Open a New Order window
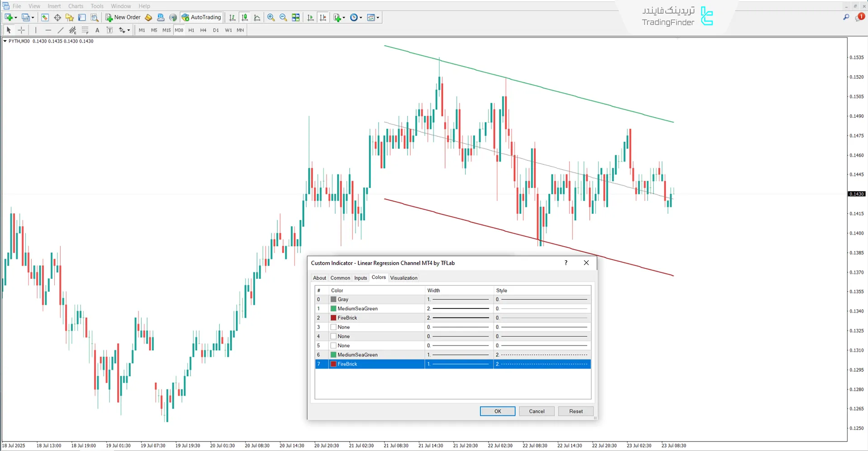The image size is (868, 451). tap(123, 17)
